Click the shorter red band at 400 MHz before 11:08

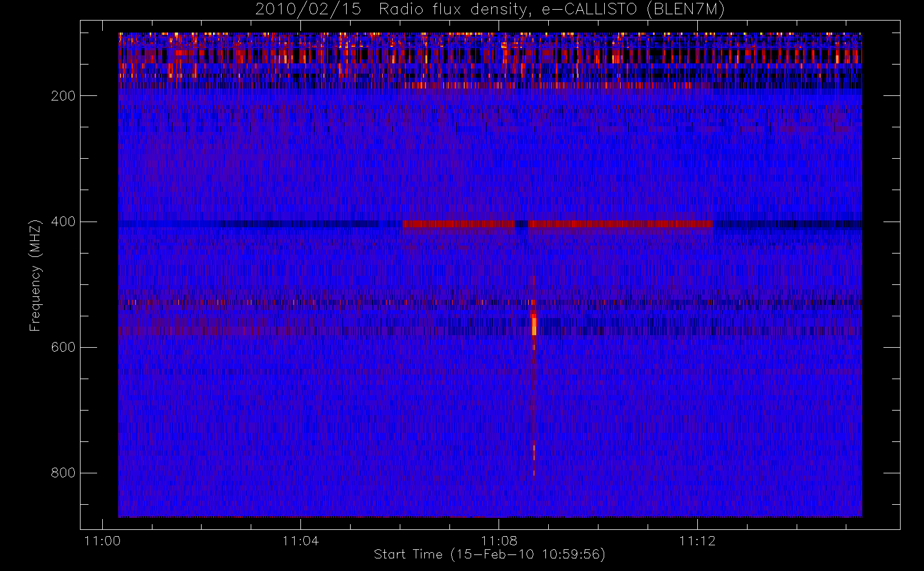click(459, 224)
